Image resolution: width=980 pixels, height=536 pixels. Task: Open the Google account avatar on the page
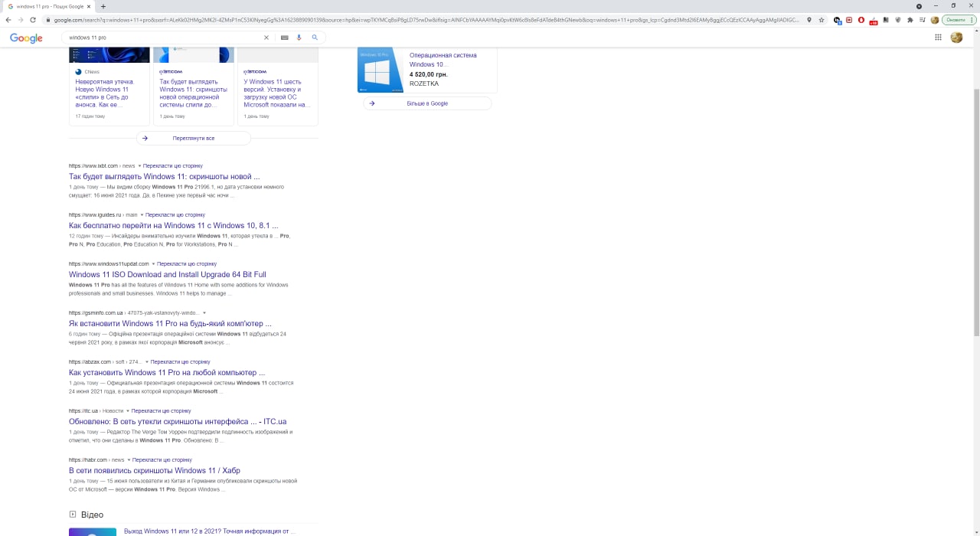click(x=956, y=37)
